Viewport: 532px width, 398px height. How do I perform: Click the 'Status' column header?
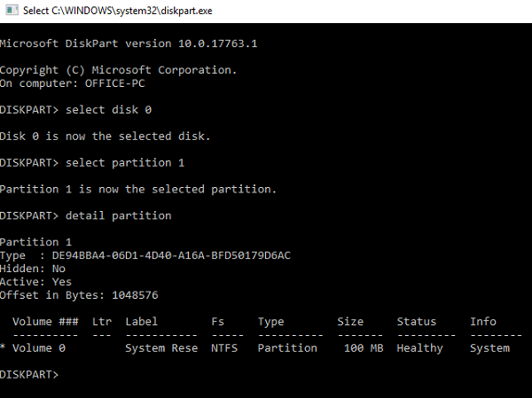[417, 322]
